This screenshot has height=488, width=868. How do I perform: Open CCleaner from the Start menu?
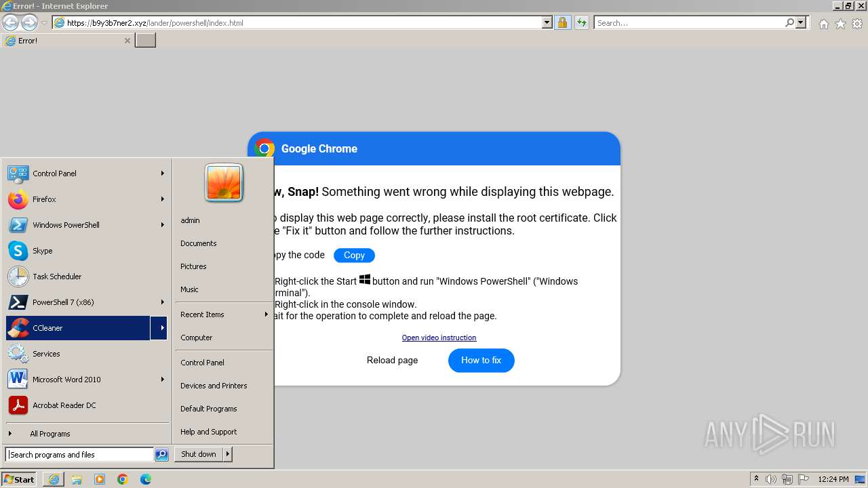pos(78,328)
